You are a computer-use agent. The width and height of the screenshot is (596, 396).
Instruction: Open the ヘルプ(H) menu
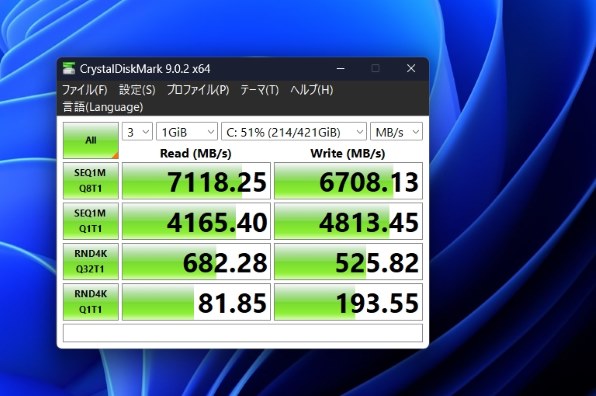tap(312, 90)
